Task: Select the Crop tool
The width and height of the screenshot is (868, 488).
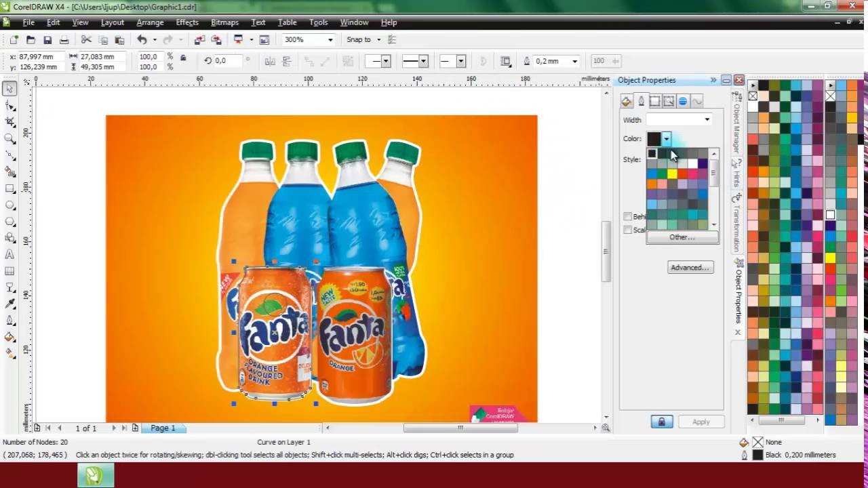Action: tap(9, 122)
